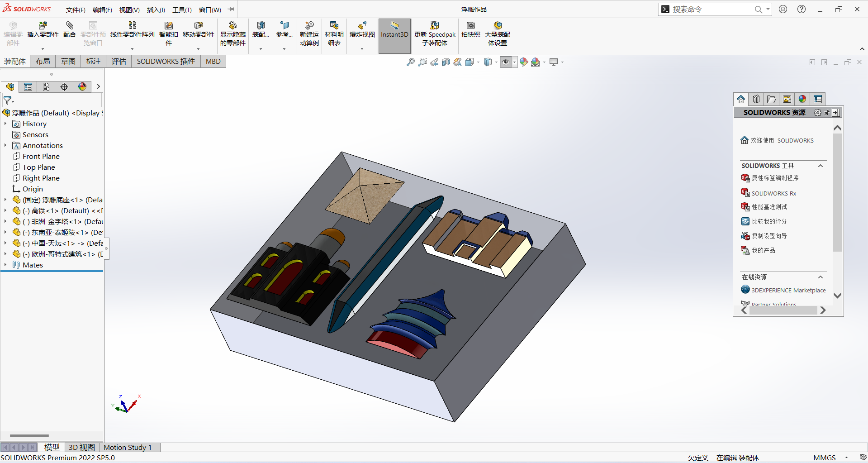Click the 搜索命令 search field
The height and width of the screenshot is (463, 868).
(x=712, y=9)
